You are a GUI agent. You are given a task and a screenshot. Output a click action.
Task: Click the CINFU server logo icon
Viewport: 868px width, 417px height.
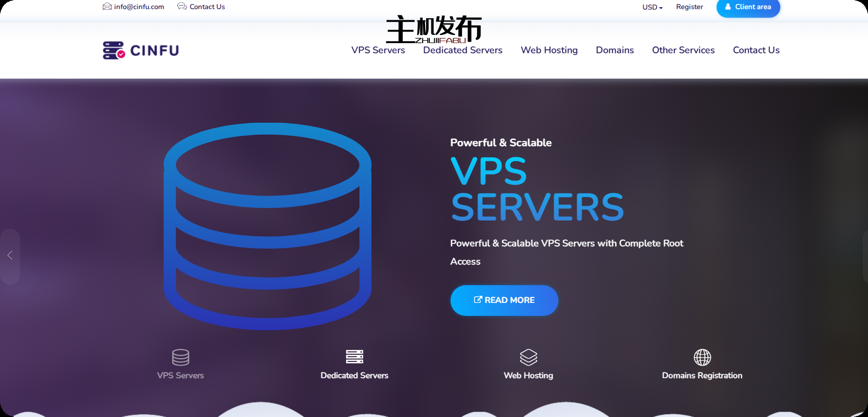pyautogui.click(x=114, y=50)
